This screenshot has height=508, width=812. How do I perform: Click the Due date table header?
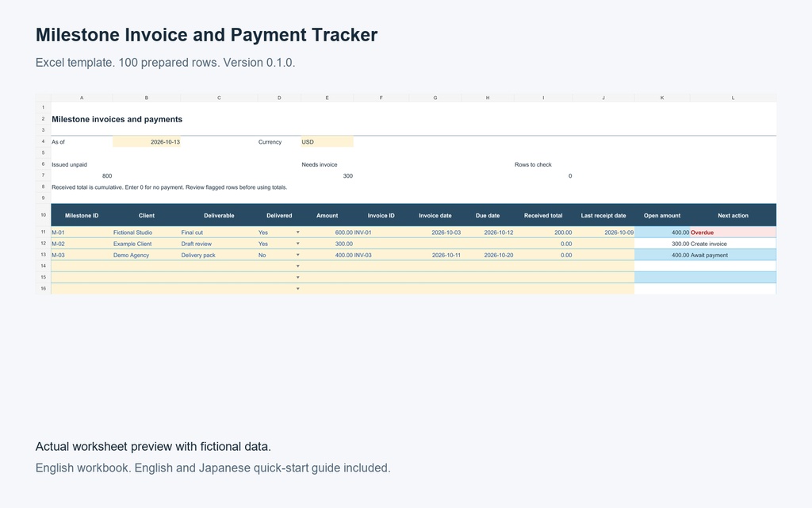(x=488, y=216)
